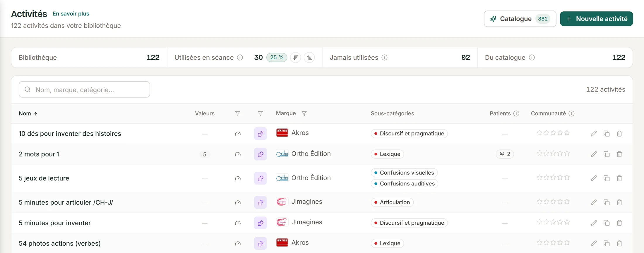Edit the 5 jeux de lecture activity
Screen dimensions: 644x253
click(594, 178)
